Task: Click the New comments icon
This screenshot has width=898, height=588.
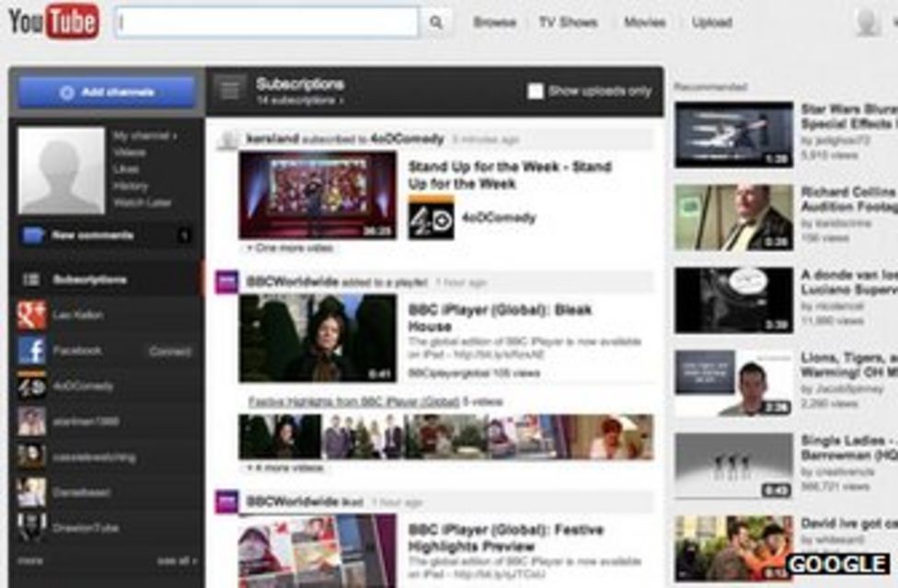Action: pyautogui.click(x=33, y=236)
